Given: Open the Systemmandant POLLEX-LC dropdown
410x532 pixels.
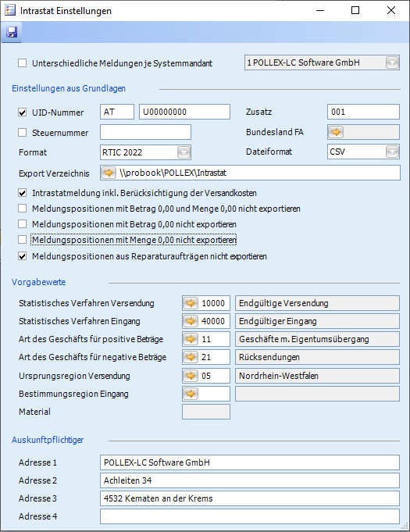Looking at the screenshot, I should (392, 62).
